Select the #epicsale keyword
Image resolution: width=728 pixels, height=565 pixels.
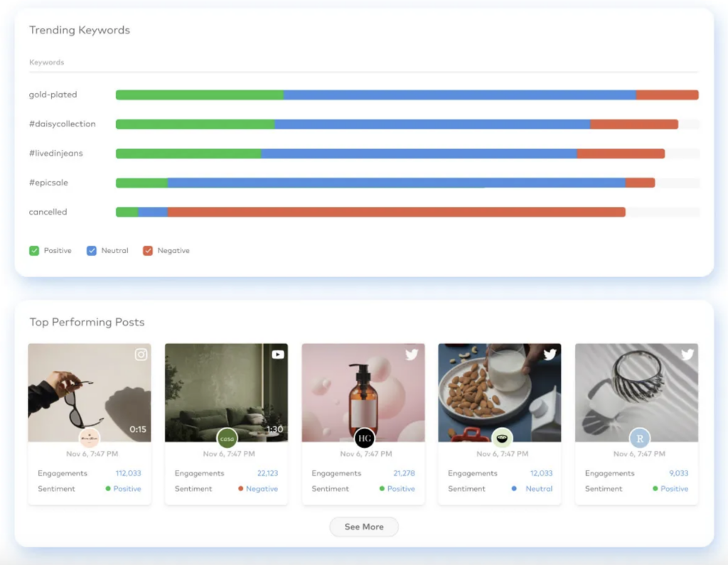click(x=48, y=183)
